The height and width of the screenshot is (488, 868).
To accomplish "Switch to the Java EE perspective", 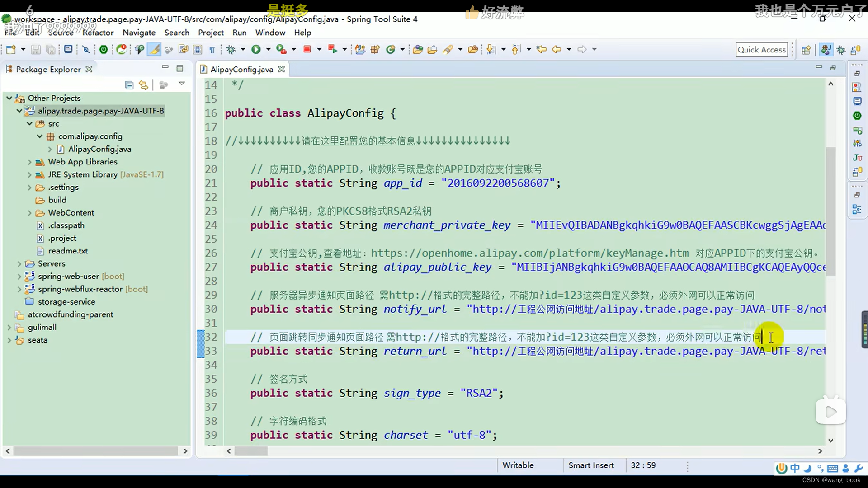I will [826, 50].
